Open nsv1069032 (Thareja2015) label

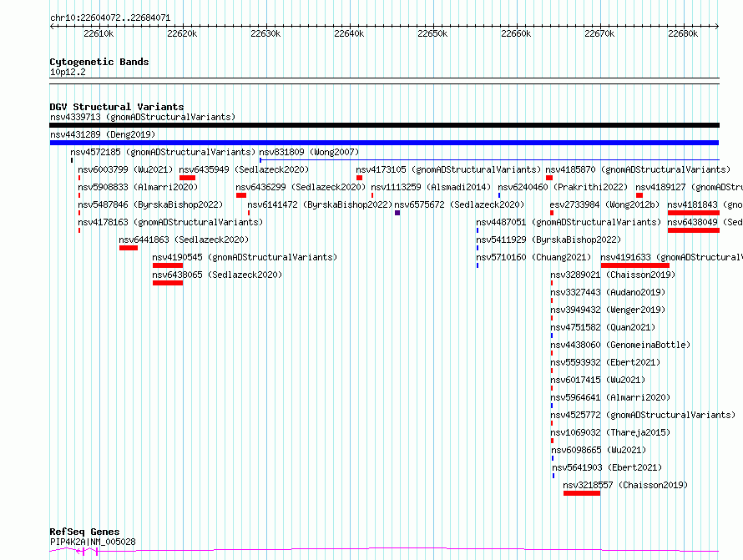point(610,432)
